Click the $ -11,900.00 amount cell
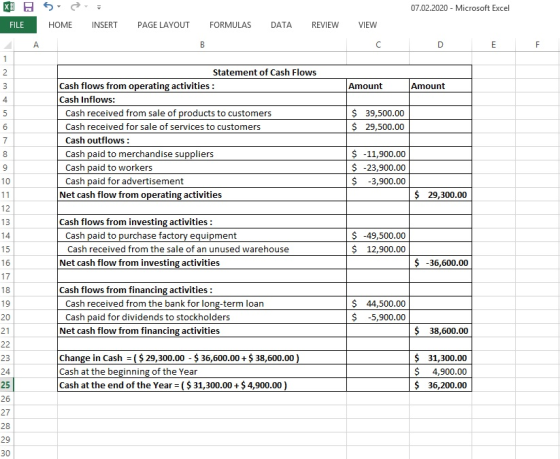 [378, 154]
